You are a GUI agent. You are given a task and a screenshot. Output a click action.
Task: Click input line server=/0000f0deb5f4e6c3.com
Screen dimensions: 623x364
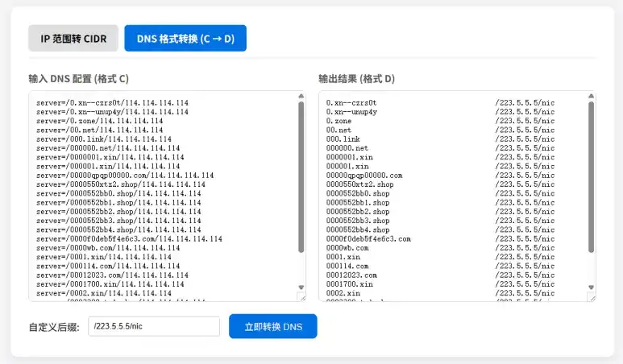(130, 239)
